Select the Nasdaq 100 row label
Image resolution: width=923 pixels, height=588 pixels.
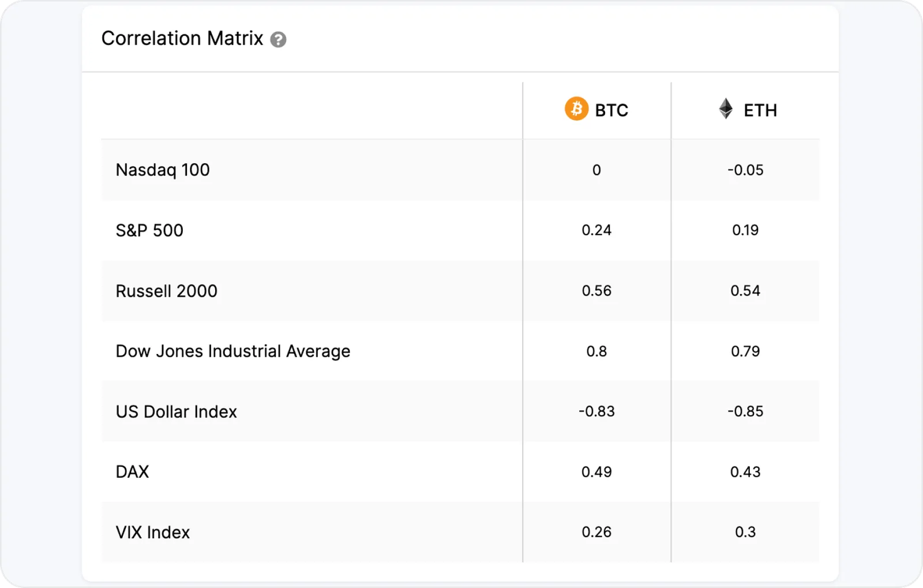(163, 170)
